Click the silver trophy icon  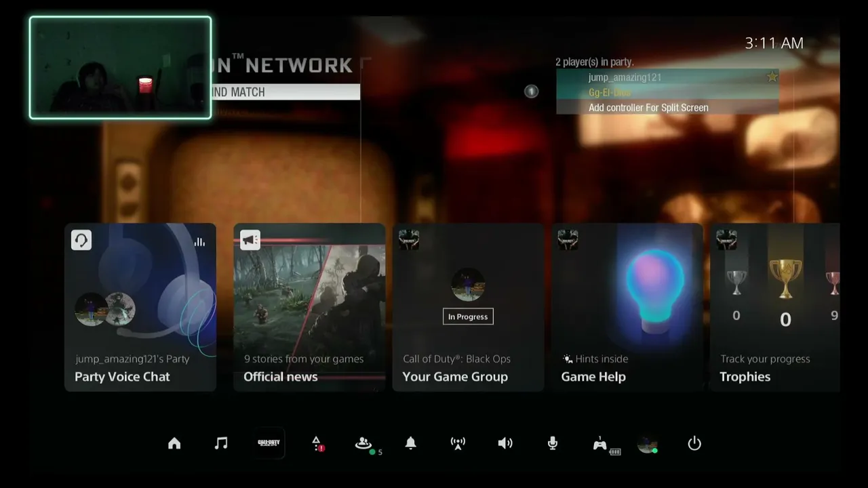[736, 282]
